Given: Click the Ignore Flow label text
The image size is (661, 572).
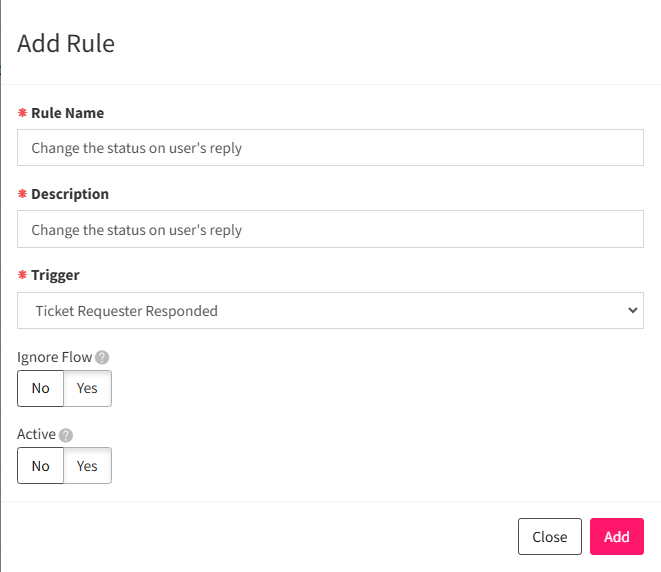Looking at the screenshot, I should (54, 357).
